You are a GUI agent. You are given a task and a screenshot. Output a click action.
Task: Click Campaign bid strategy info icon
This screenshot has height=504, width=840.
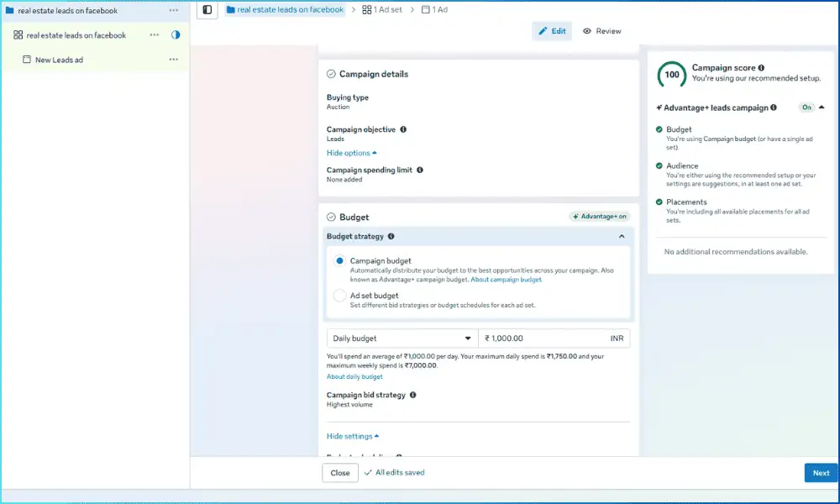413,395
